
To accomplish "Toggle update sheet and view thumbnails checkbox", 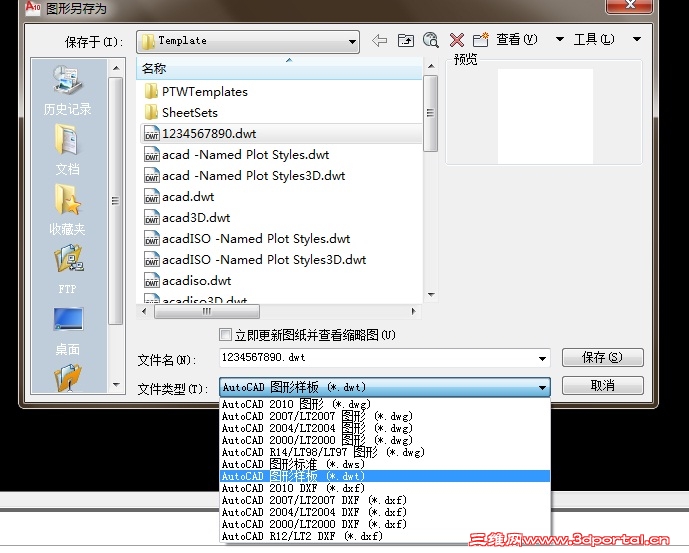I will click(x=225, y=335).
